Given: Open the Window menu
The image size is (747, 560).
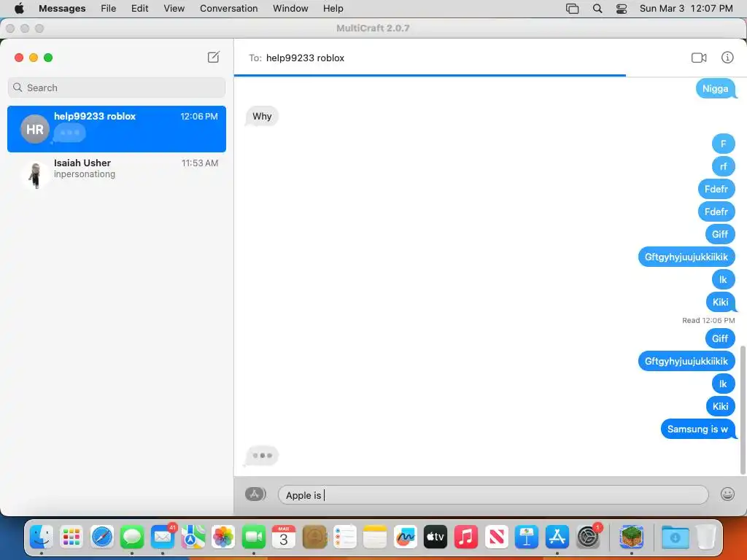Looking at the screenshot, I should pos(290,8).
